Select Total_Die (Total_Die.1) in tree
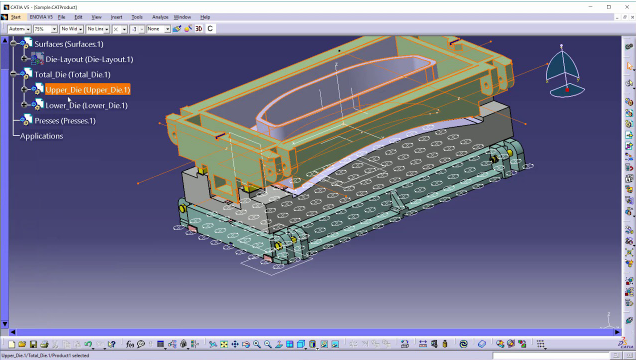 coord(72,75)
